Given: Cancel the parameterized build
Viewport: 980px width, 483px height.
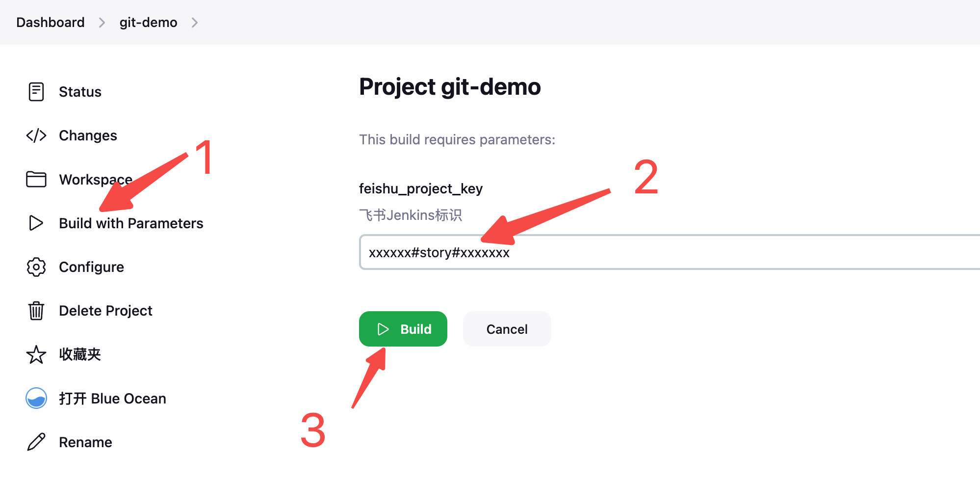Looking at the screenshot, I should (507, 329).
